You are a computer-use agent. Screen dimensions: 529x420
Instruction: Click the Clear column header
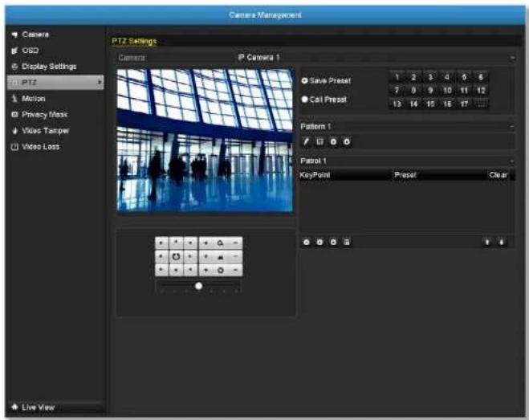[498, 175]
